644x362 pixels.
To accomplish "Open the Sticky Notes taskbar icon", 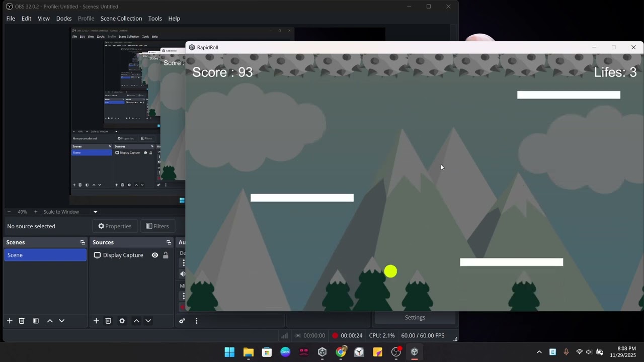I will click(x=377, y=352).
